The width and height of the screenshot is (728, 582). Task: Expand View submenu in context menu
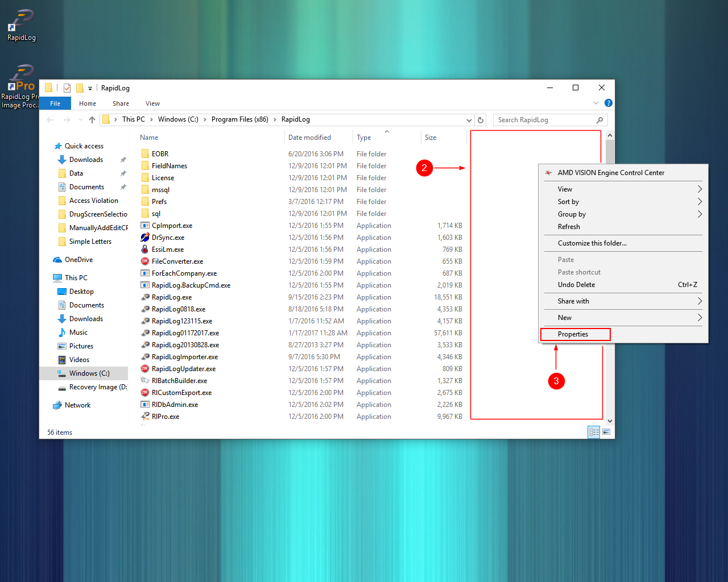pyautogui.click(x=700, y=189)
